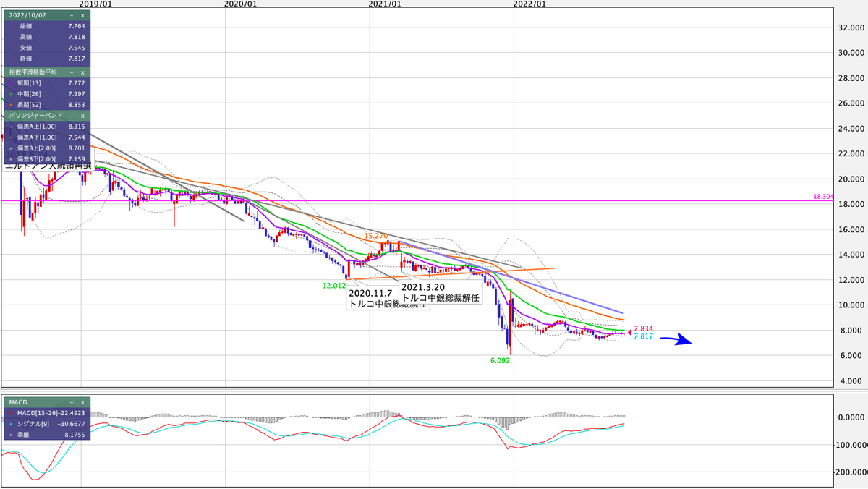
Task: Toggle minimize on the MACD panel
Action: (x=70, y=401)
